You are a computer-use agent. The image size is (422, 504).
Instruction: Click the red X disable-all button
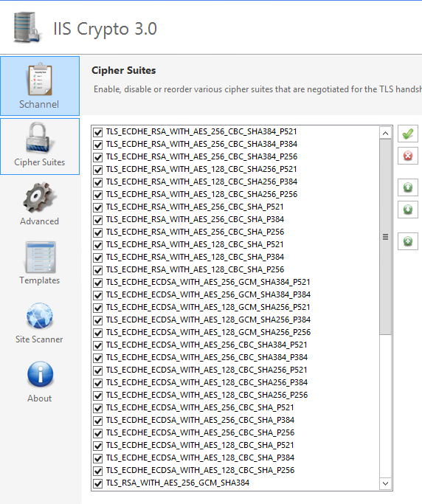(408, 156)
